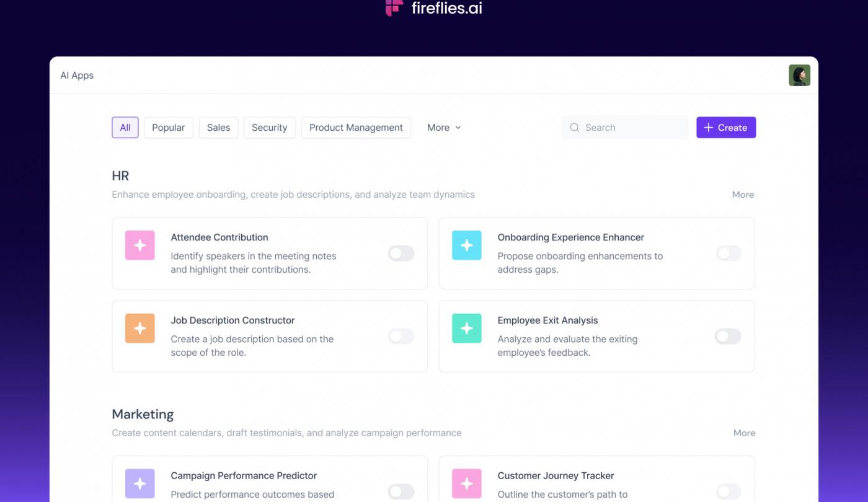Click the Create button
The width and height of the screenshot is (868, 502).
pyautogui.click(x=726, y=128)
